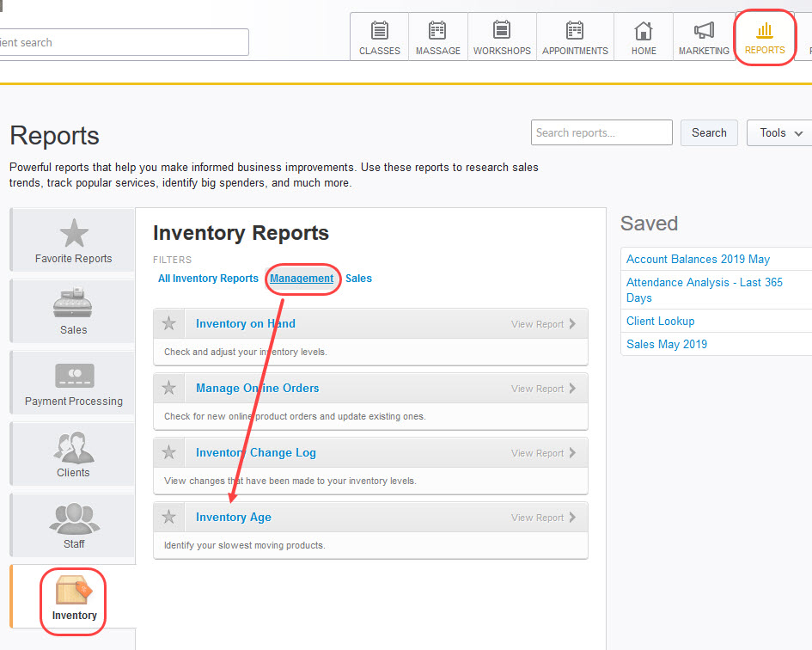Click View Report for Manage Online Orders
The image size is (812, 650).
pos(543,389)
